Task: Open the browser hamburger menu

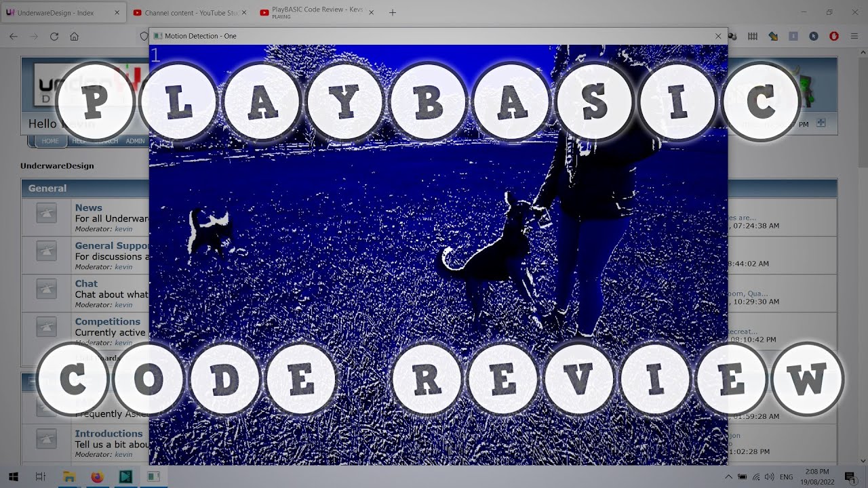Action: tap(854, 37)
